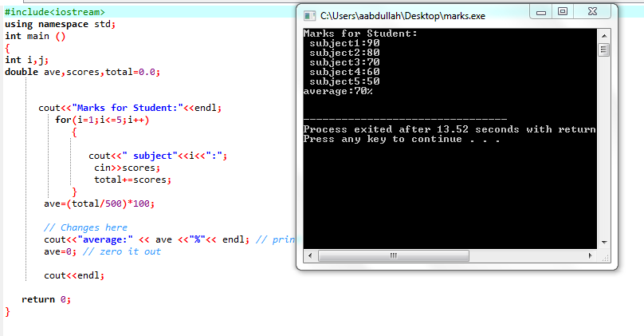Click the 'ave=(total/500)*100;' code line
Image resolution: width=644 pixels, height=336 pixels.
[x=100, y=204]
